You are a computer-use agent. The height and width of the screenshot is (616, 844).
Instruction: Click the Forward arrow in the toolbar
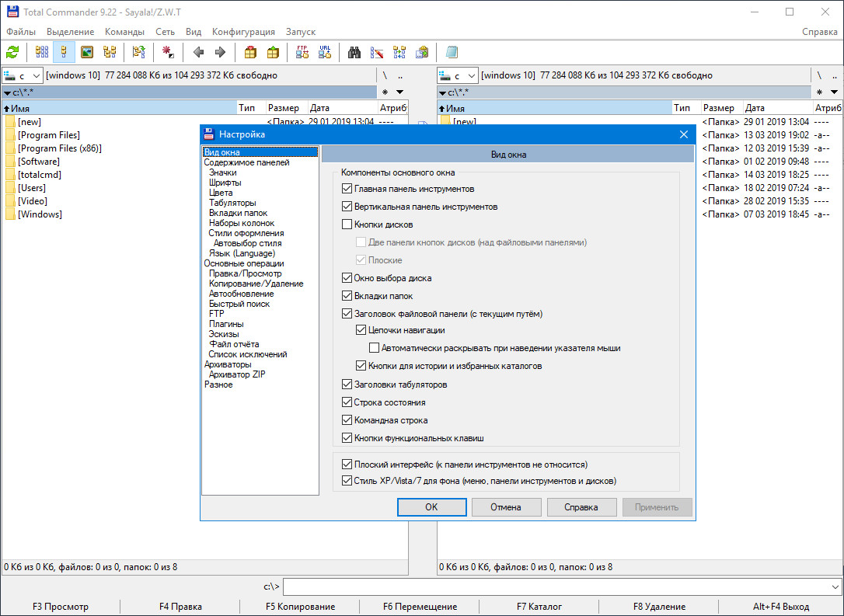click(220, 53)
